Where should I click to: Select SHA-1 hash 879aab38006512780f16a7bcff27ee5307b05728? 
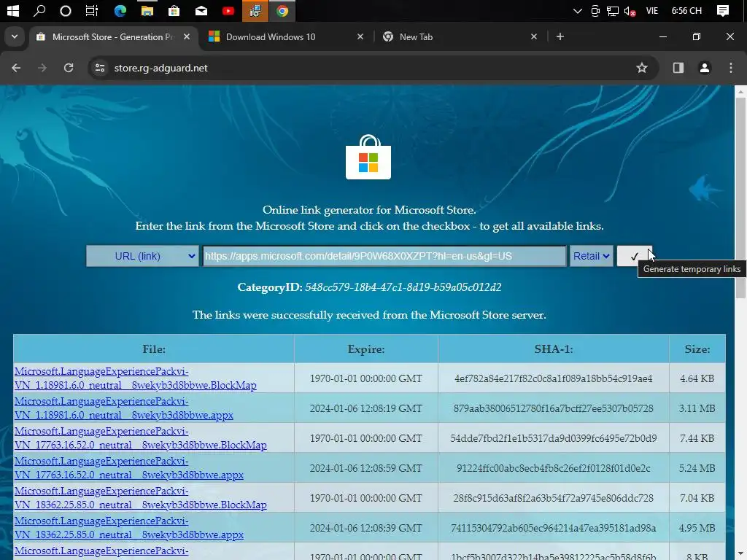tap(554, 408)
